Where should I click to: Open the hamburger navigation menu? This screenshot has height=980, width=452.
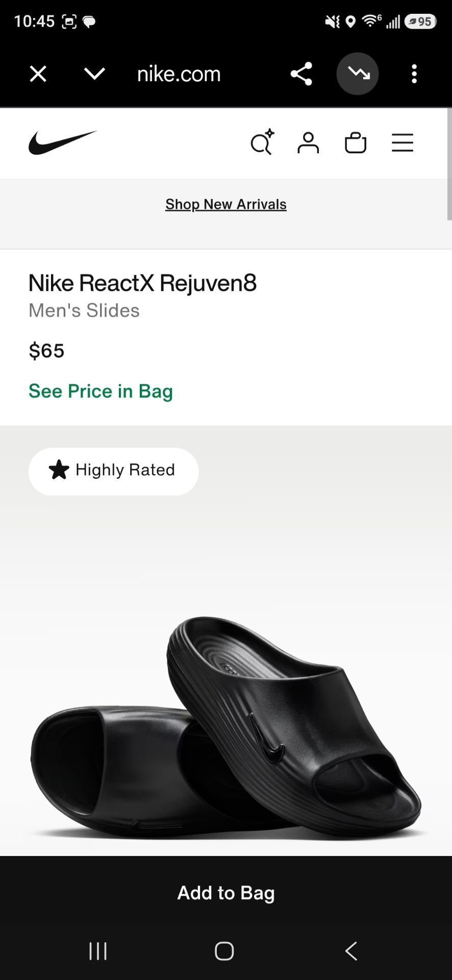403,143
